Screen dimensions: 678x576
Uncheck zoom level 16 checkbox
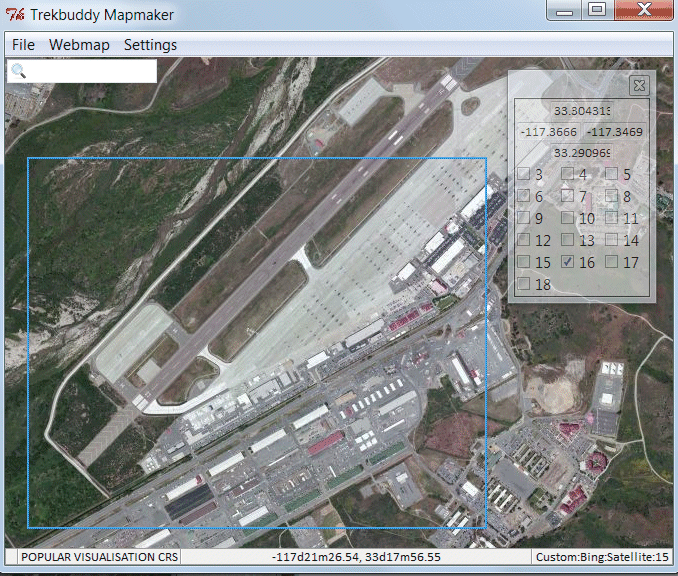567,262
